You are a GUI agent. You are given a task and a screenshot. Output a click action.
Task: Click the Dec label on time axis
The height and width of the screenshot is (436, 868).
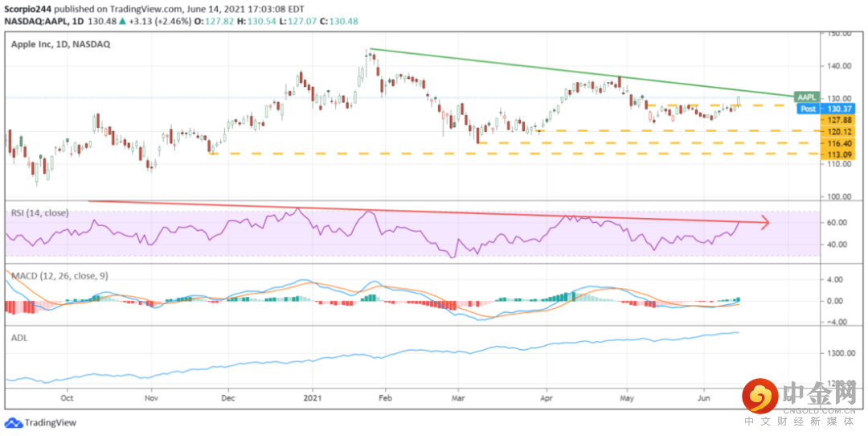pyautogui.click(x=228, y=397)
